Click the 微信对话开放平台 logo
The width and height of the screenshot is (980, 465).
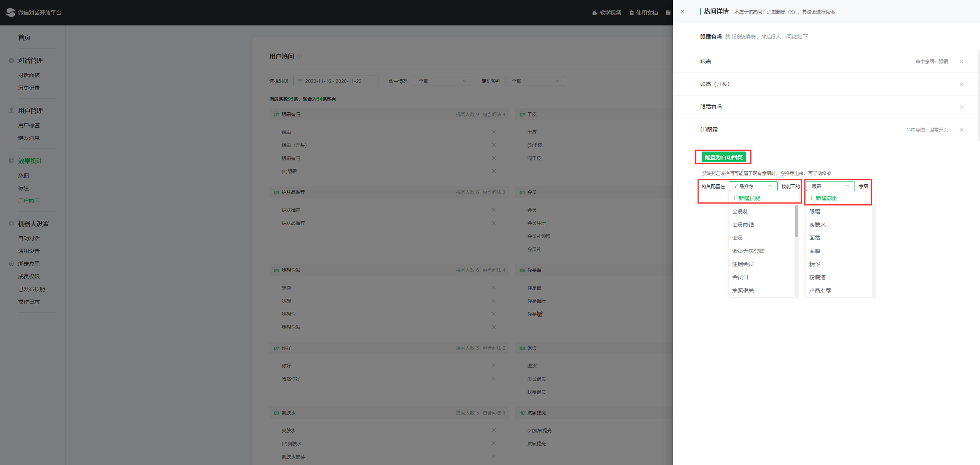point(34,13)
